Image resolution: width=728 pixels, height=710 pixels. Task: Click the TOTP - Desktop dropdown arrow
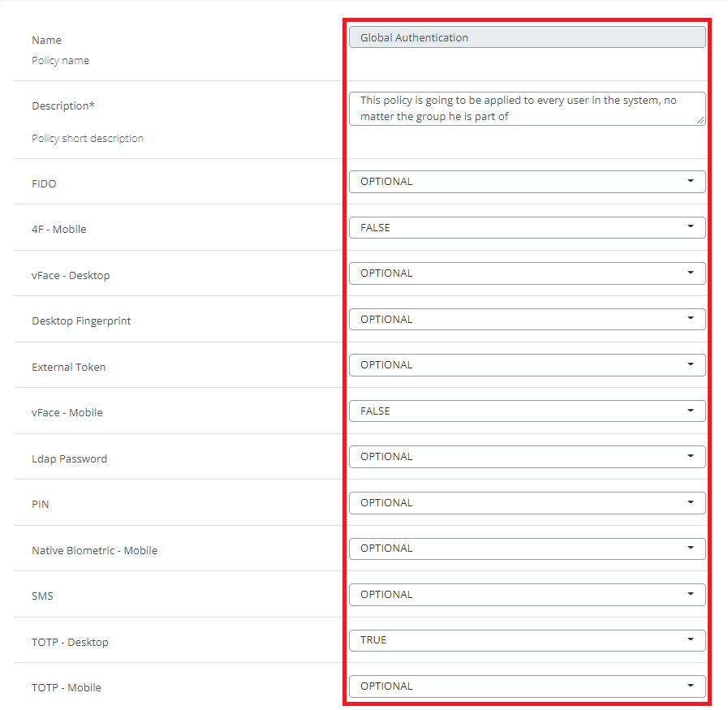pyautogui.click(x=691, y=639)
